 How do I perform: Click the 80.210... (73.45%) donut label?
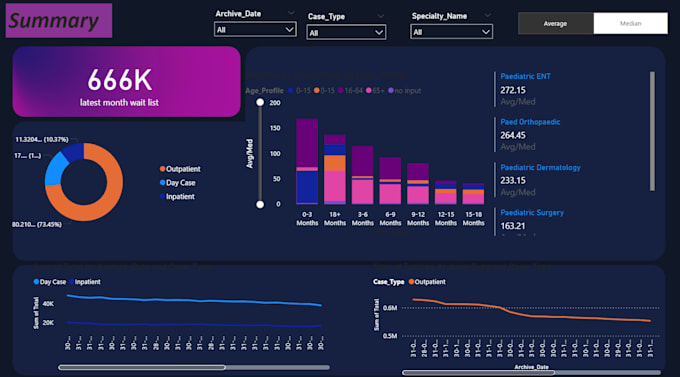pos(37,224)
